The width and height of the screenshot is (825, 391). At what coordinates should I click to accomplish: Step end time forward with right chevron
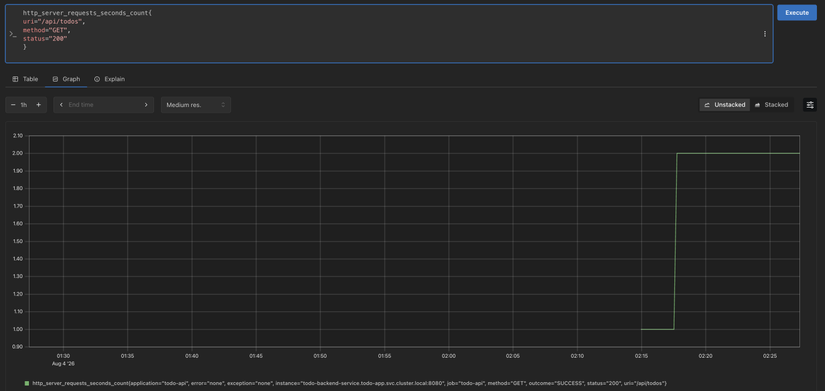click(146, 105)
